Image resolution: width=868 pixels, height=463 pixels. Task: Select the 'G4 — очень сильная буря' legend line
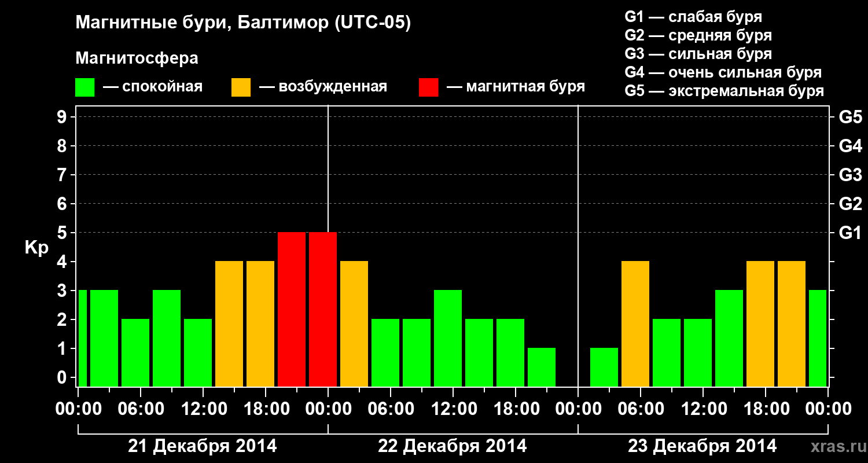(723, 72)
